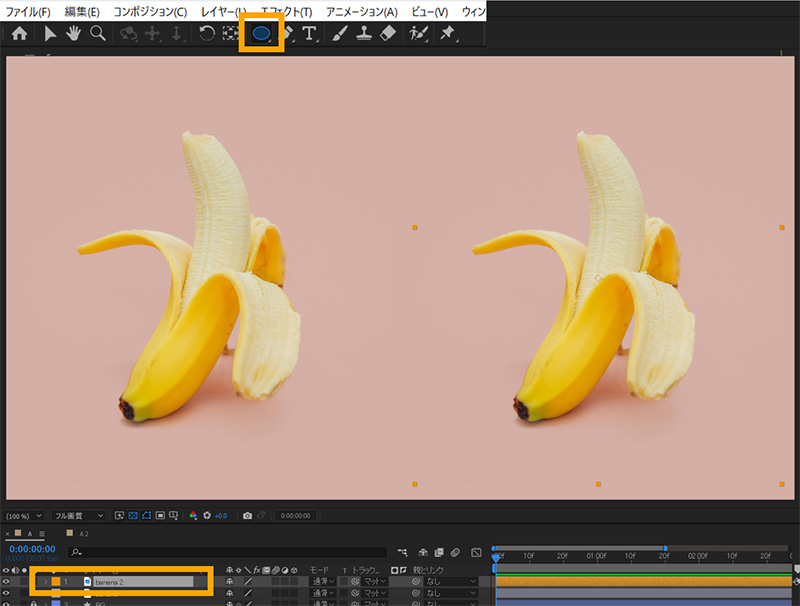Open the 編集(E) menu

[x=82, y=11]
